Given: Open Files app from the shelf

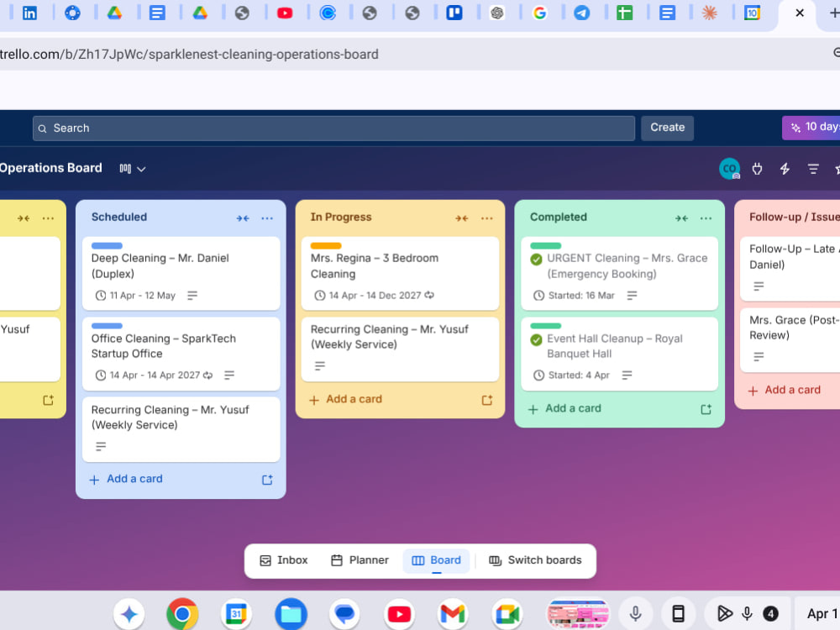Looking at the screenshot, I should pyautogui.click(x=291, y=614).
